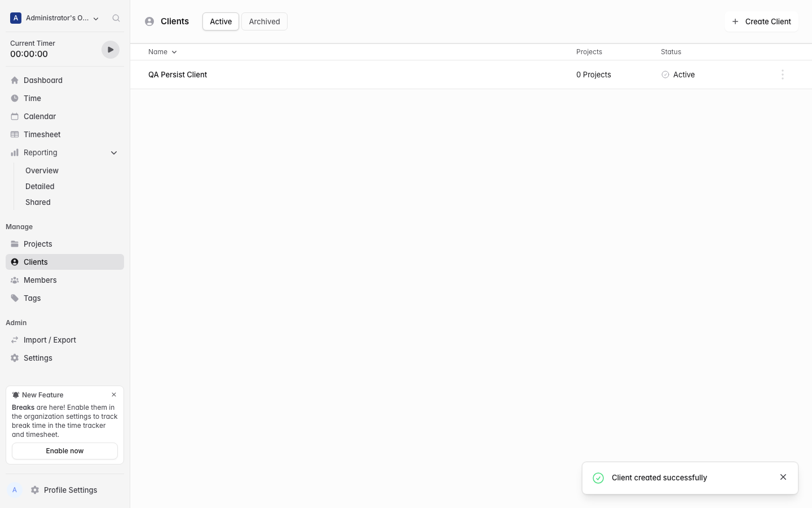Open the Overview report
The image size is (812, 508).
(x=42, y=170)
